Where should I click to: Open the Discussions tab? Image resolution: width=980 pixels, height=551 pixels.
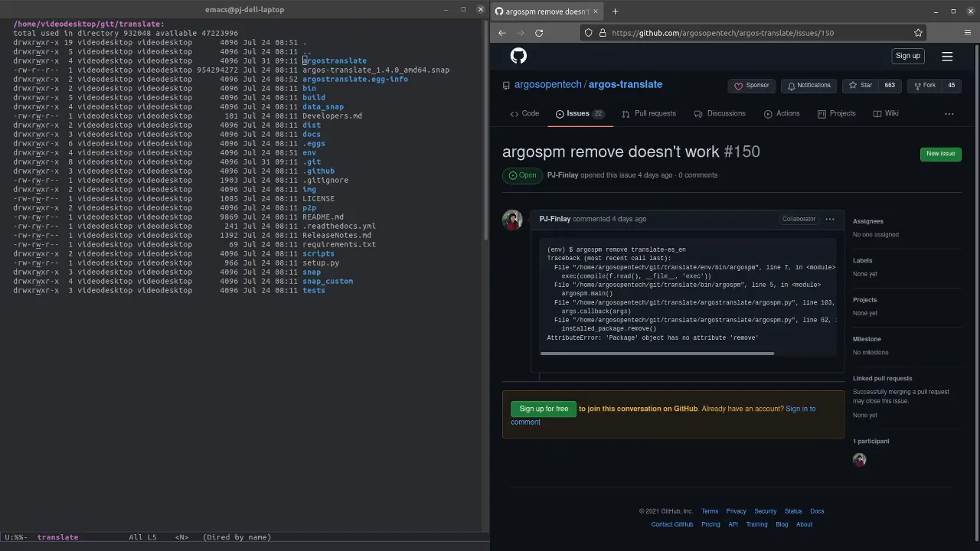[720, 113]
